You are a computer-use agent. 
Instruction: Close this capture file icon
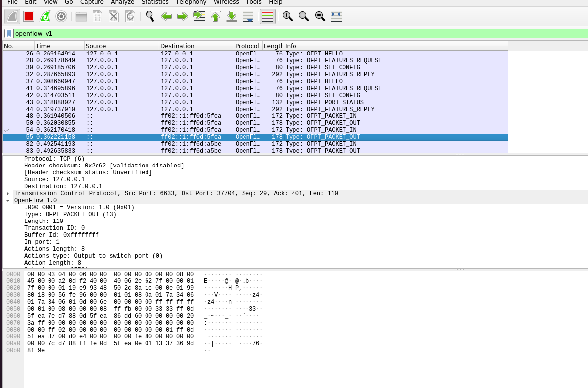114,16
